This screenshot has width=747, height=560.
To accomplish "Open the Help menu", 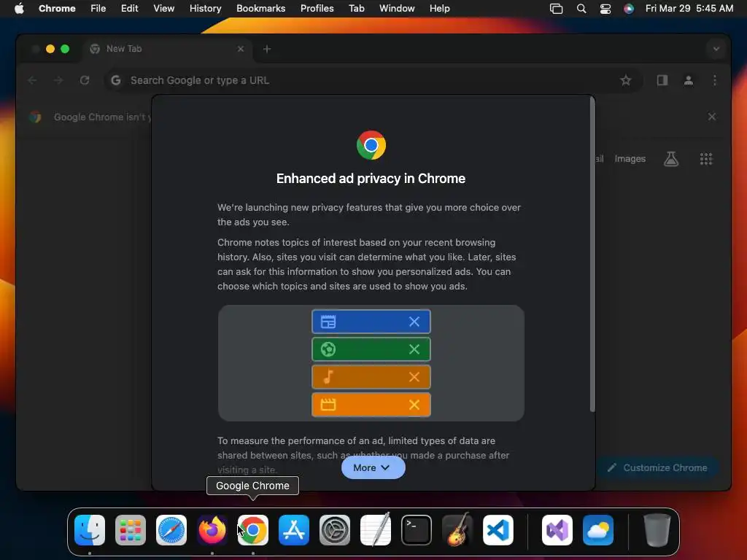I will click(x=439, y=9).
